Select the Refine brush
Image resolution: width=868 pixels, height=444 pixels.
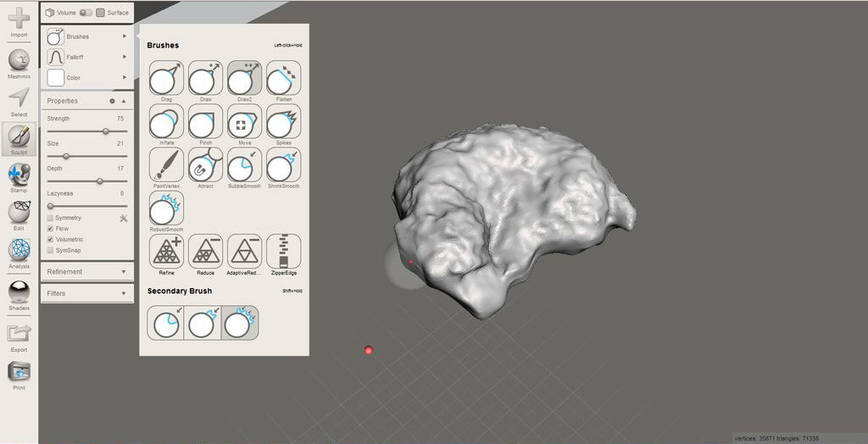[167, 252]
